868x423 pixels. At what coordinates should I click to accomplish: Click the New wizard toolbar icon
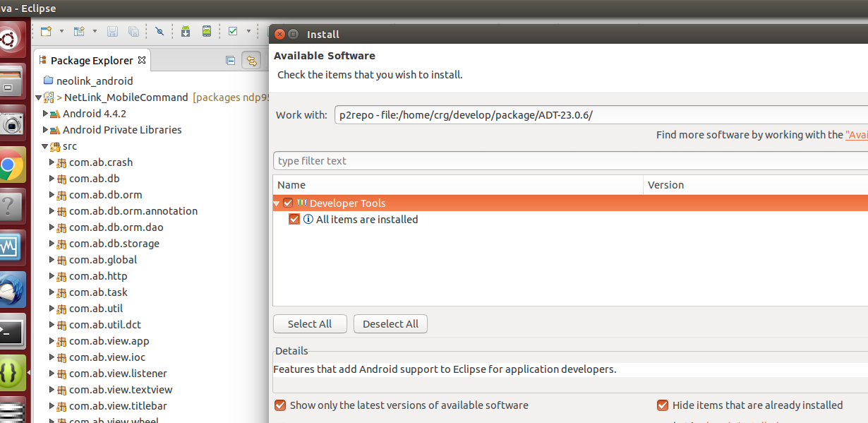pyautogui.click(x=47, y=31)
